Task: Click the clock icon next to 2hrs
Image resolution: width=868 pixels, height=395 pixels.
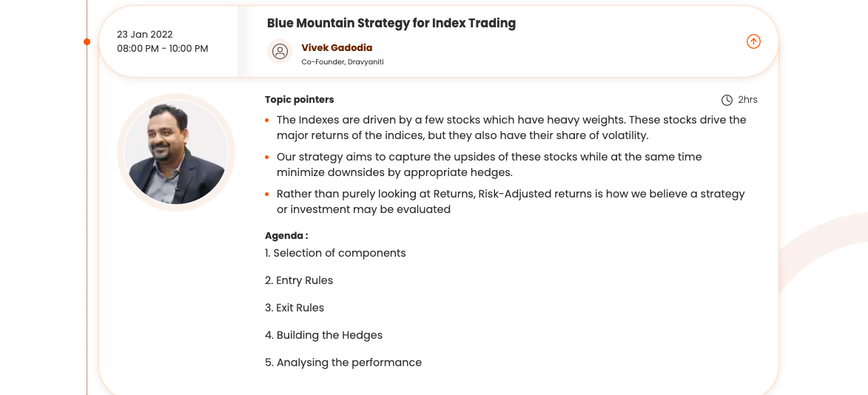Action: click(727, 100)
